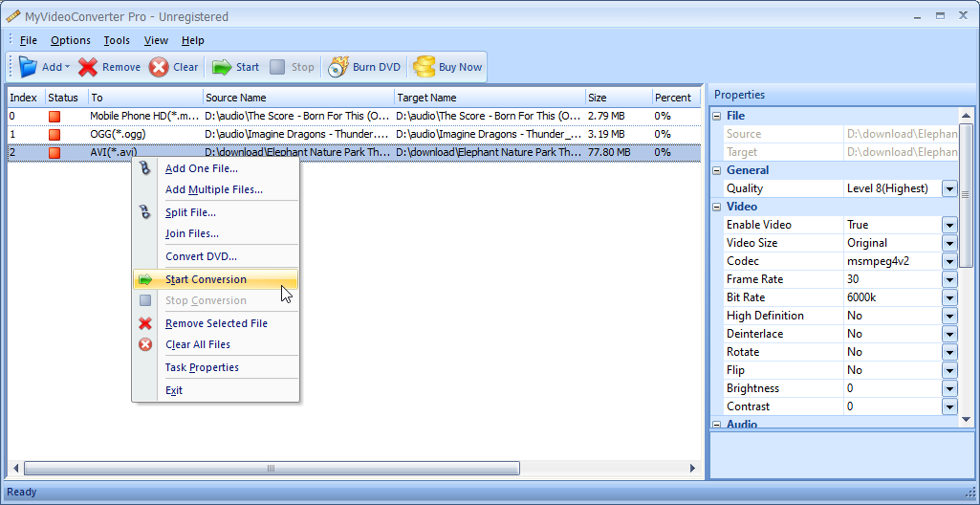Click the red X Remove toolbar button
This screenshot has width=980, height=505.
(x=109, y=67)
